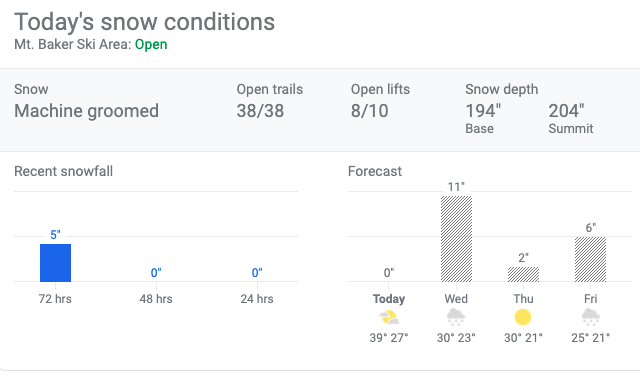Click the Open lifts 8/10 value
Image resolution: width=640 pixels, height=377 pixels.
tap(369, 111)
